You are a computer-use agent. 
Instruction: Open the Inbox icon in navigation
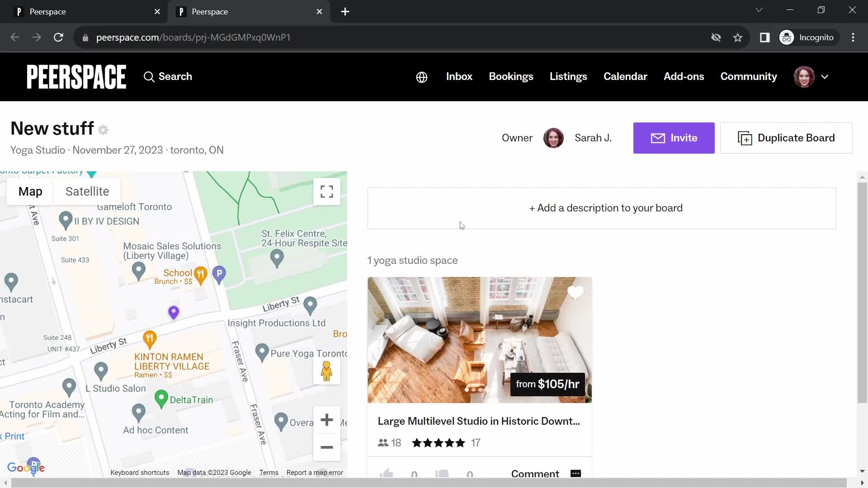(458, 76)
